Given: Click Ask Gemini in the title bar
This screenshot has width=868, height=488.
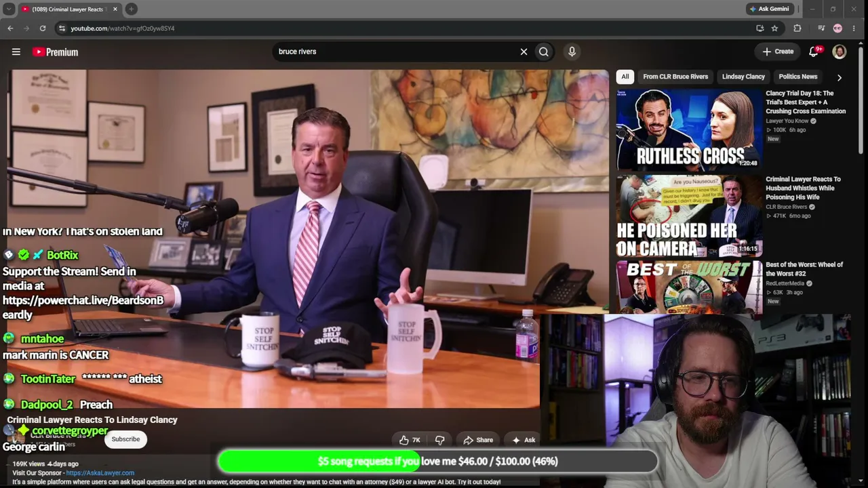Looking at the screenshot, I should (769, 9).
